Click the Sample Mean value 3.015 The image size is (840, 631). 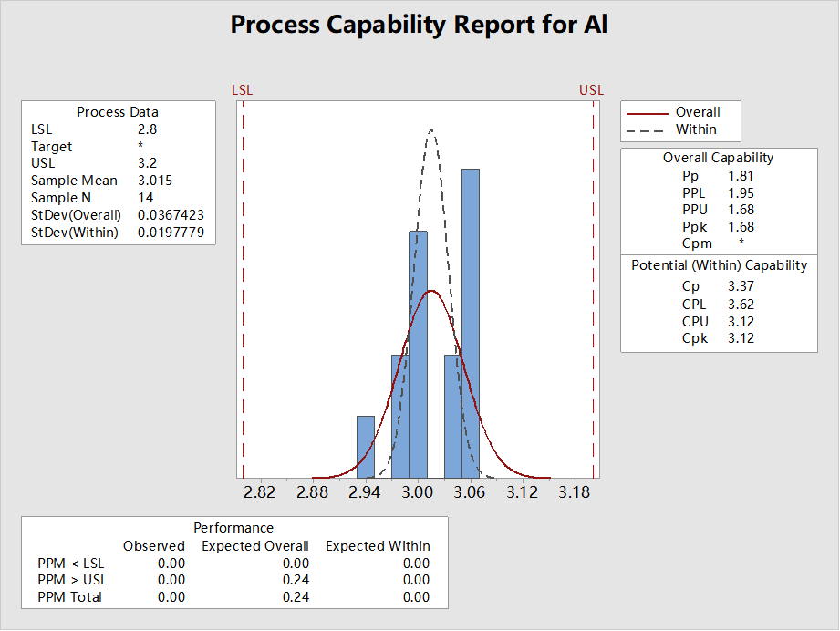point(155,181)
